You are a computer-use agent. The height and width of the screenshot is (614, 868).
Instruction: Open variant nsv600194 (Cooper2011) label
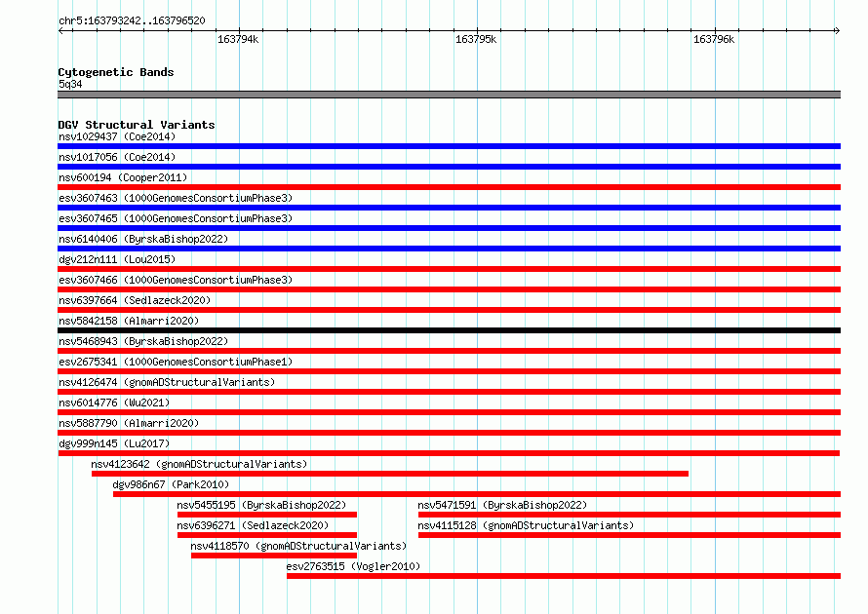pos(123,177)
